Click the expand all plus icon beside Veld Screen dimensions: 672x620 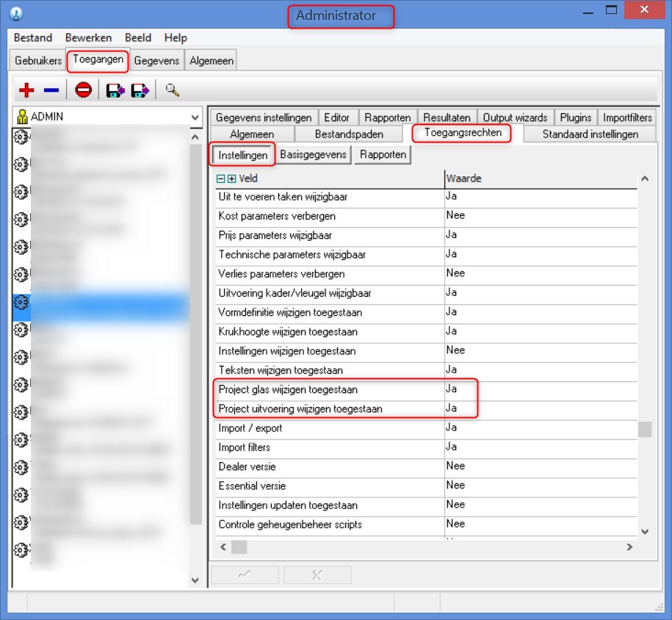point(231,179)
